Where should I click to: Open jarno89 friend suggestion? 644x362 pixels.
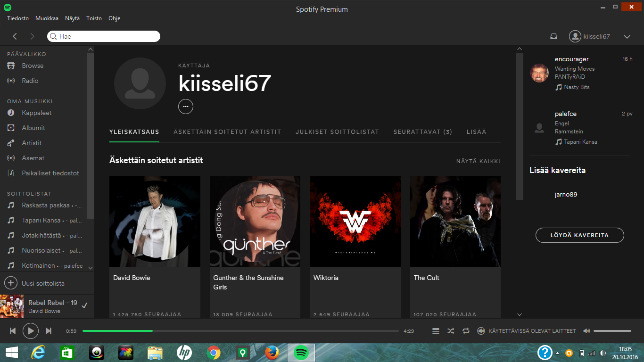566,194
